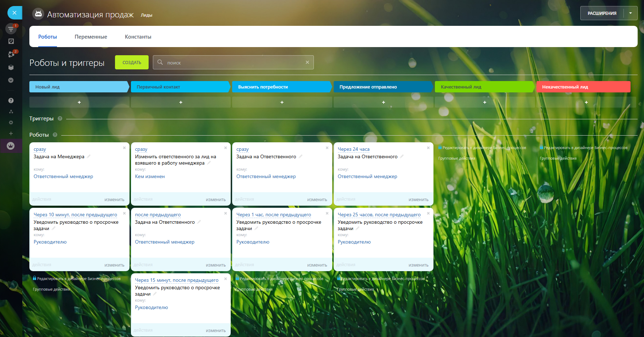644x337 pixels.
Task: Click the help icon next to Триггеры
Action: (60, 119)
